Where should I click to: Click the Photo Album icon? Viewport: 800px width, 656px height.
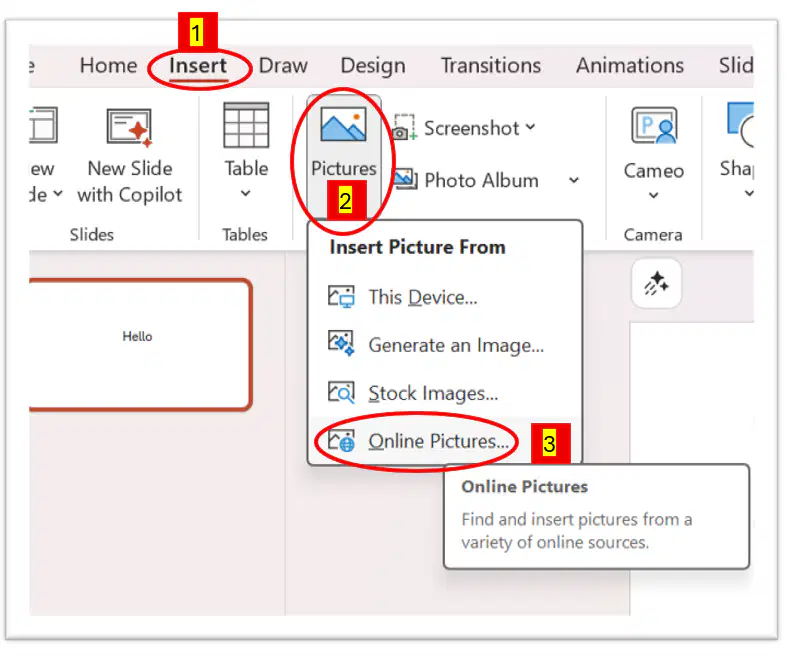point(406,179)
